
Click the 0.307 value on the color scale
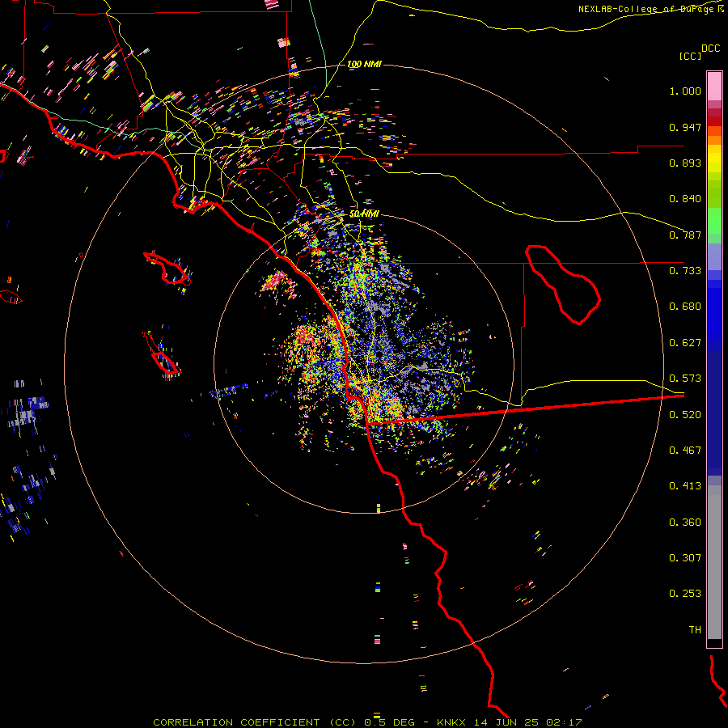[x=685, y=558]
